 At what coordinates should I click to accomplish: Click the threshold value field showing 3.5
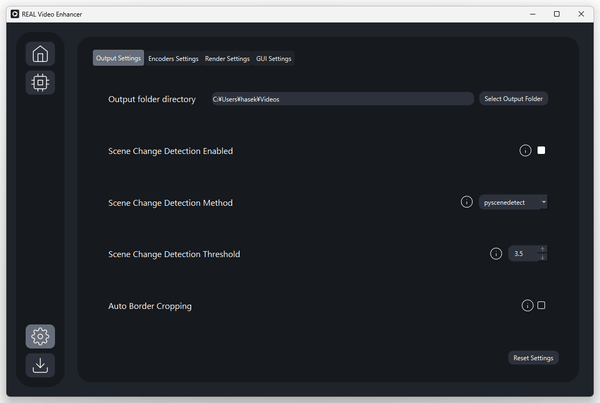pos(523,254)
